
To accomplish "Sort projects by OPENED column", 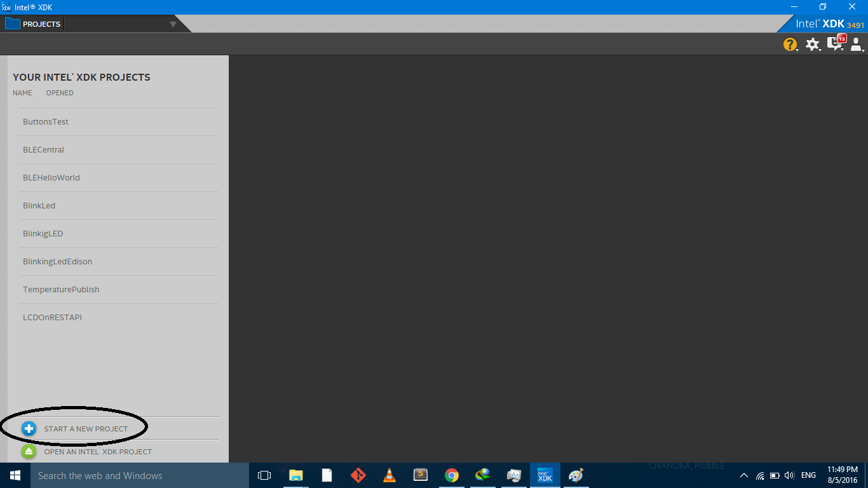I will coord(60,93).
